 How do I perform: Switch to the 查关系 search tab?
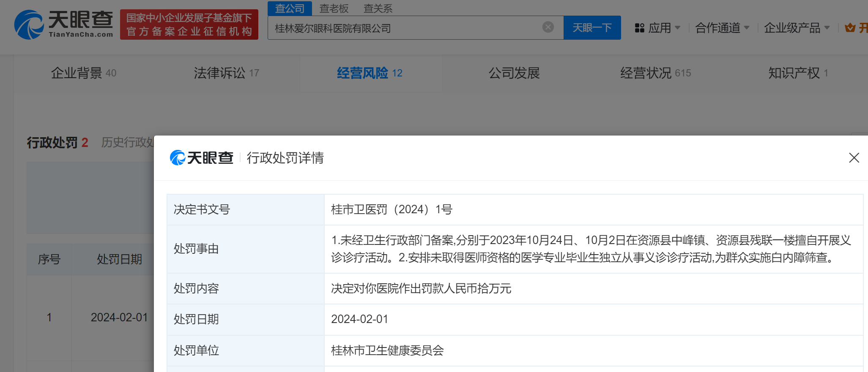click(x=378, y=8)
